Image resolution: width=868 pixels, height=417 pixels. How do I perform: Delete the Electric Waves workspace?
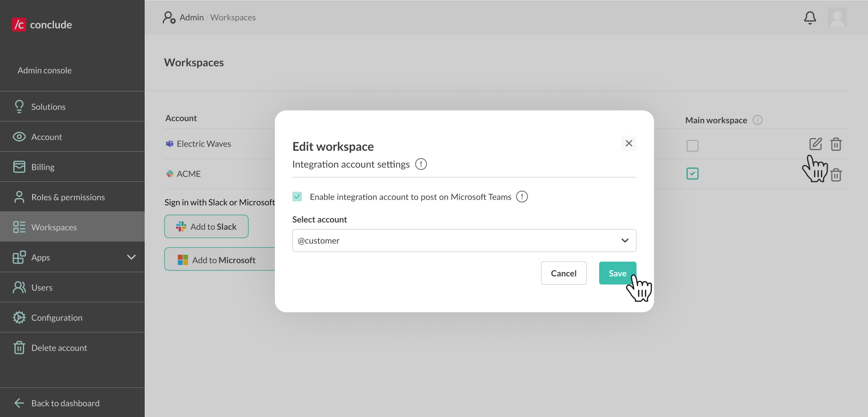coord(836,144)
